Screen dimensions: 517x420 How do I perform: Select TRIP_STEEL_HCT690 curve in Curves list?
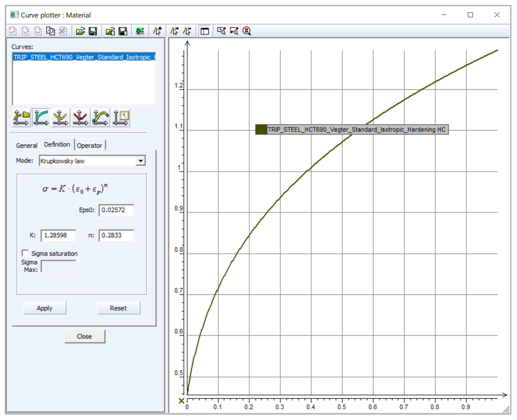[x=84, y=57]
